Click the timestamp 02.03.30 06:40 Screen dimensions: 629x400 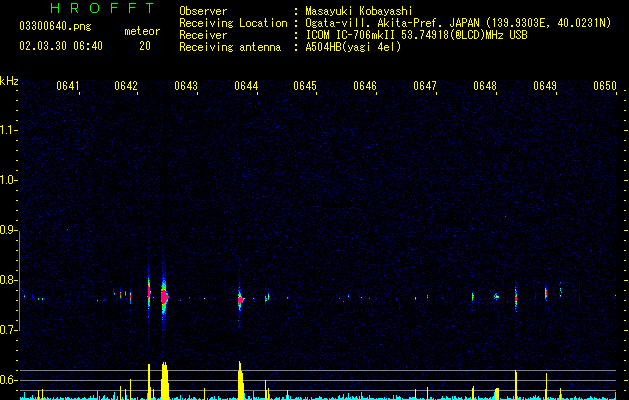coord(61,46)
